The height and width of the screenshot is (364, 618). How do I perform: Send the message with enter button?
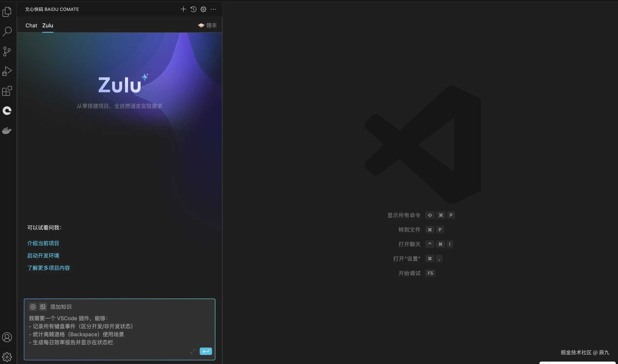coord(205,351)
